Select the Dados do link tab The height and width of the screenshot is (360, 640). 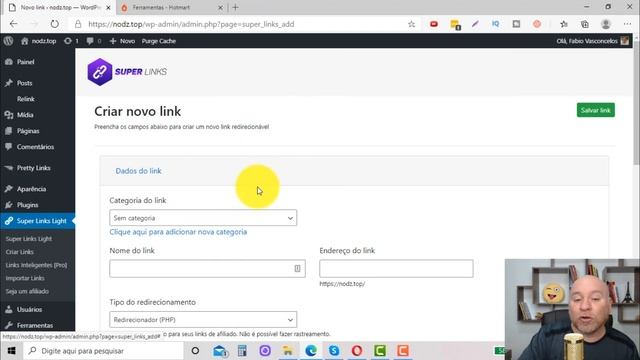[138, 171]
